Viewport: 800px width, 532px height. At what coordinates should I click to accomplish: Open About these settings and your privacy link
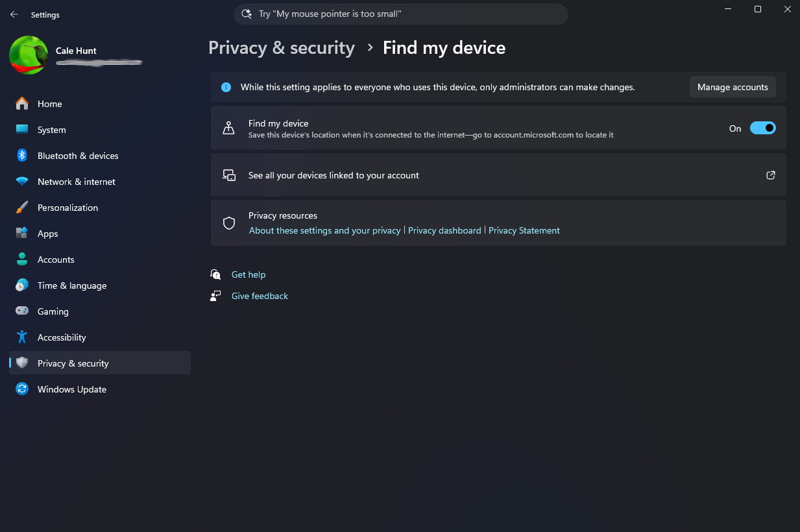pyautogui.click(x=325, y=230)
